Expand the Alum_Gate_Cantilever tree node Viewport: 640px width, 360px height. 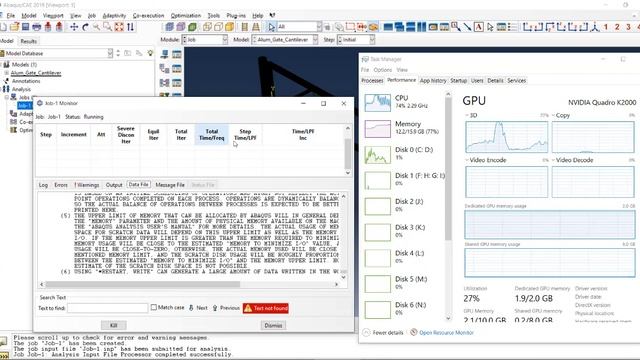(x=7, y=73)
